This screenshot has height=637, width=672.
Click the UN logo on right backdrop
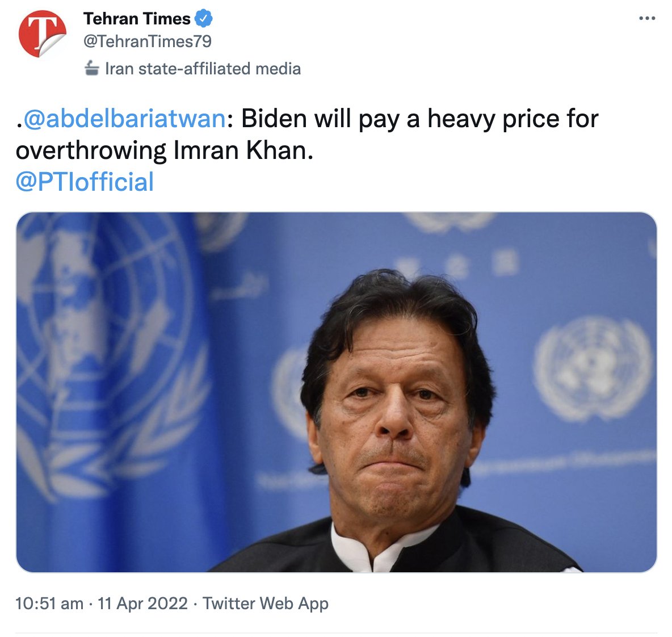[x=594, y=369]
